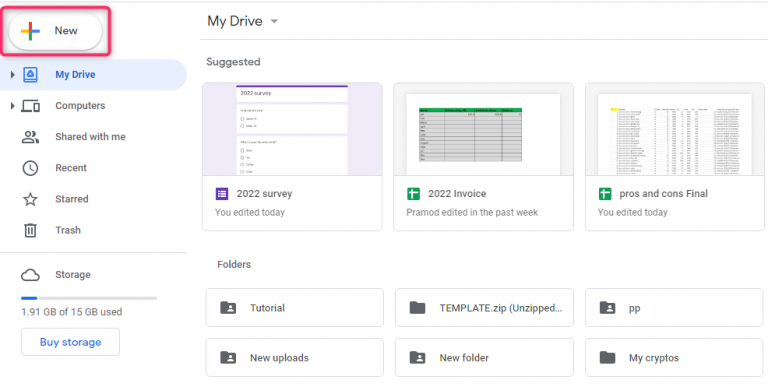Click the green Sheets icon beside 2022 Invoice
Screen dimensions: 768x387
pyautogui.click(x=413, y=194)
